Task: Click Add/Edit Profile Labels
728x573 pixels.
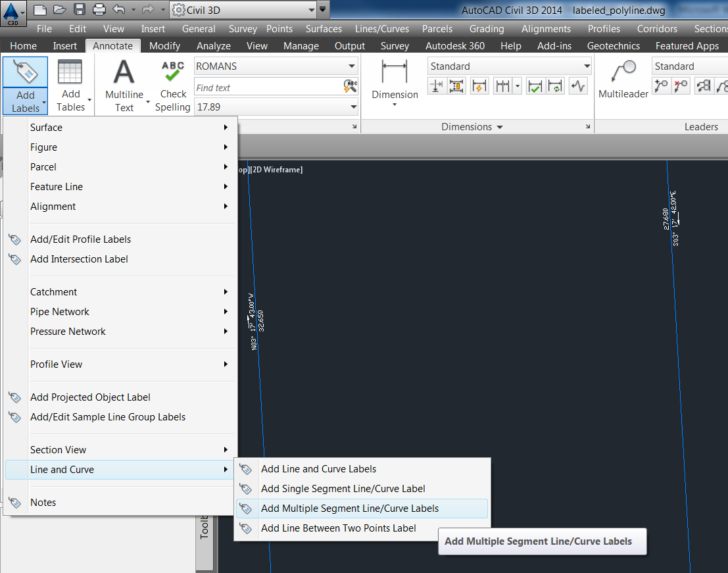Action: click(81, 239)
